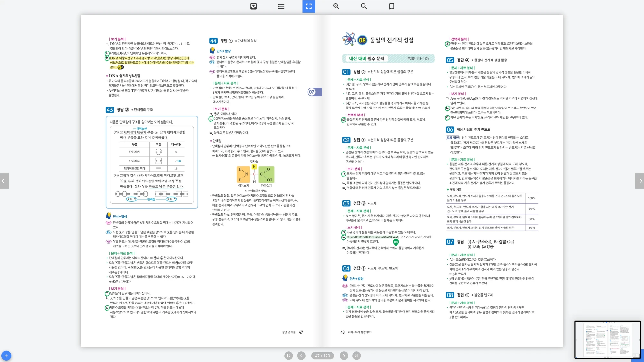The image size is (644, 362).
Task: Click the zoom-in magnifier icon
Action: 336,6
